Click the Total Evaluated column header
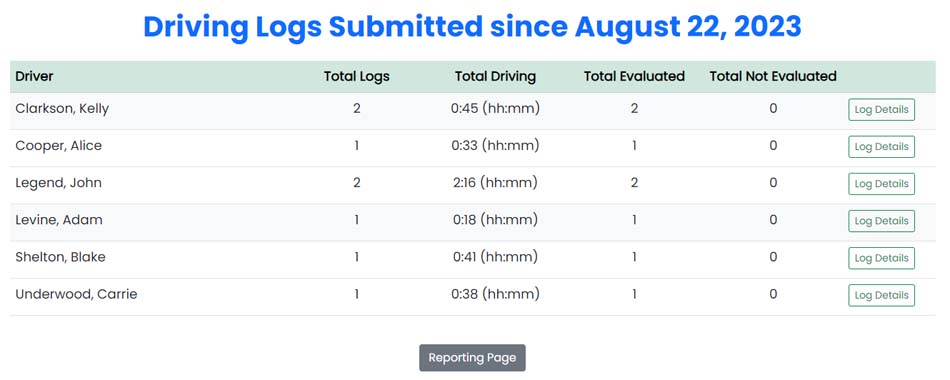This screenshot has width=950, height=380. pos(634,76)
